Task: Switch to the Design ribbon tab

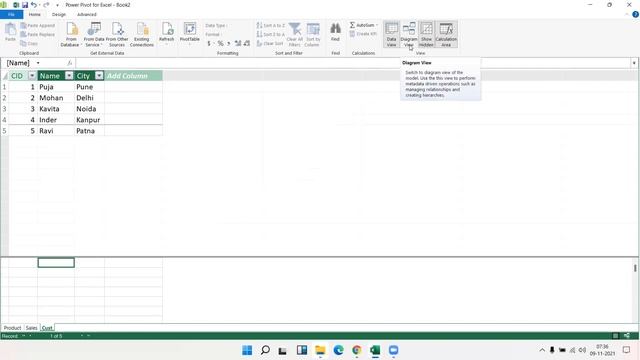Action: click(x=59, y=14)
